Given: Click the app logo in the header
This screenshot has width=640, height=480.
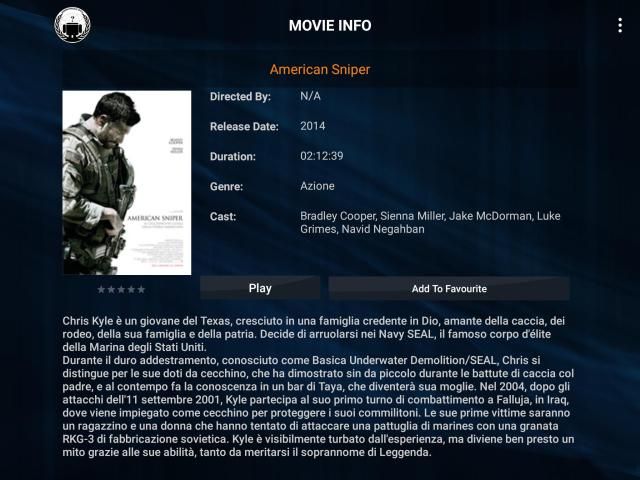Looking at the screenshot, I should (x=72, y=25).
